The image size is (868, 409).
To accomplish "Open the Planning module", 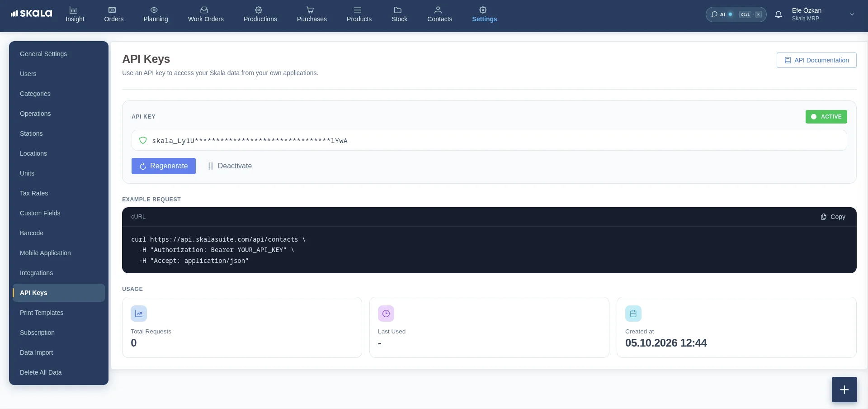I will [x=156, y=14].
